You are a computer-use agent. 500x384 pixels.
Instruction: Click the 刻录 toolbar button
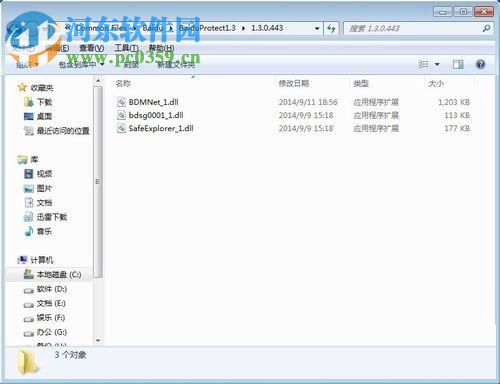pos(131,64)
